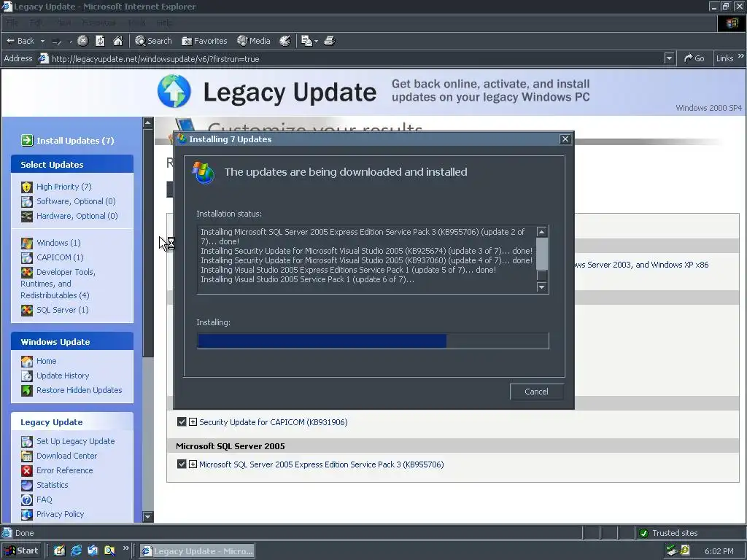Click the Microsoft SQL Server 2005 heading

click(230, 446)
